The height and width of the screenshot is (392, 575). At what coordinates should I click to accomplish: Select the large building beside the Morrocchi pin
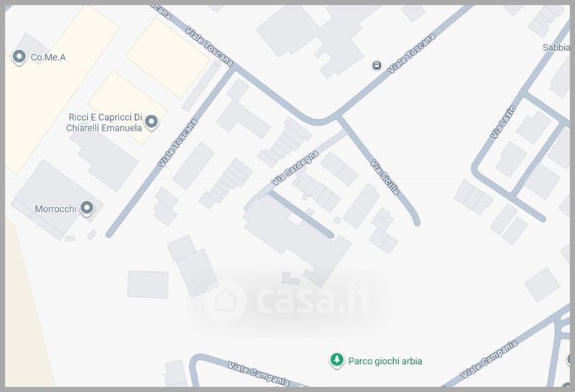[x=55, y=200]
